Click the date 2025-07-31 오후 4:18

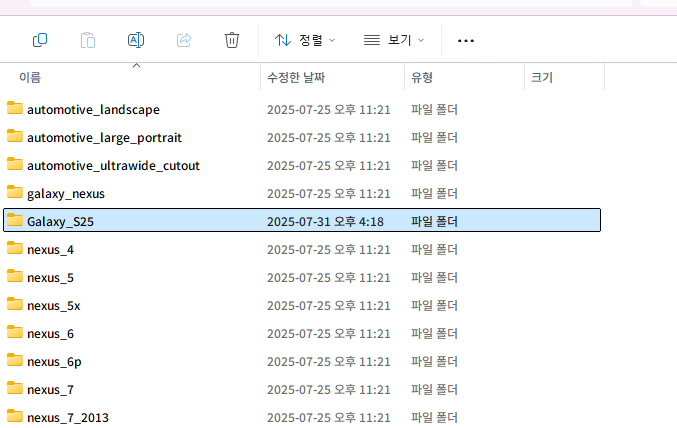coord(325,222)
